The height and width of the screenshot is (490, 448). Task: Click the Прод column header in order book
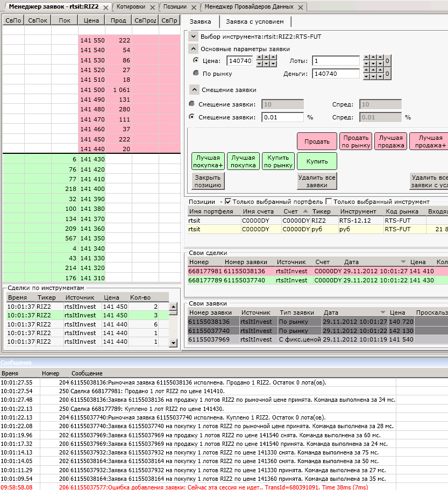tap(118, 20)
